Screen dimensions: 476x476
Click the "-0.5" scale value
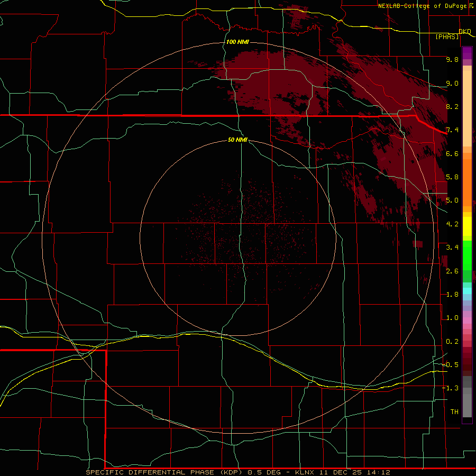[451, 364]
